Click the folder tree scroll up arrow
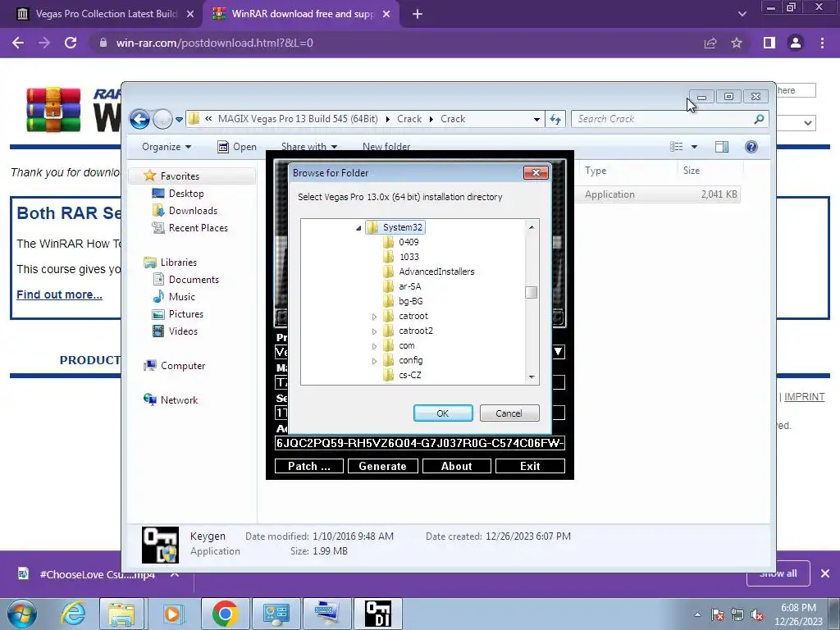Image resolution: width=840 pixels, height=630 pixels. point(531,227)
